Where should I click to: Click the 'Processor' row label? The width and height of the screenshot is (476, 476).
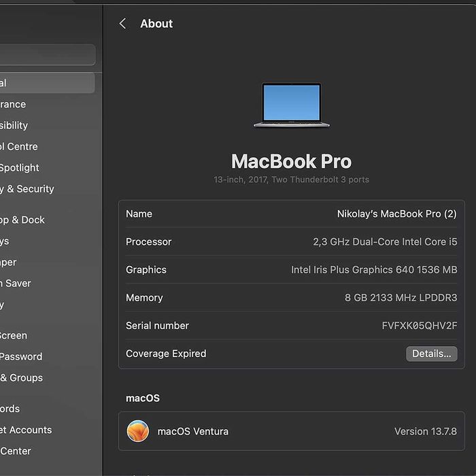click(x=148, y=241)
